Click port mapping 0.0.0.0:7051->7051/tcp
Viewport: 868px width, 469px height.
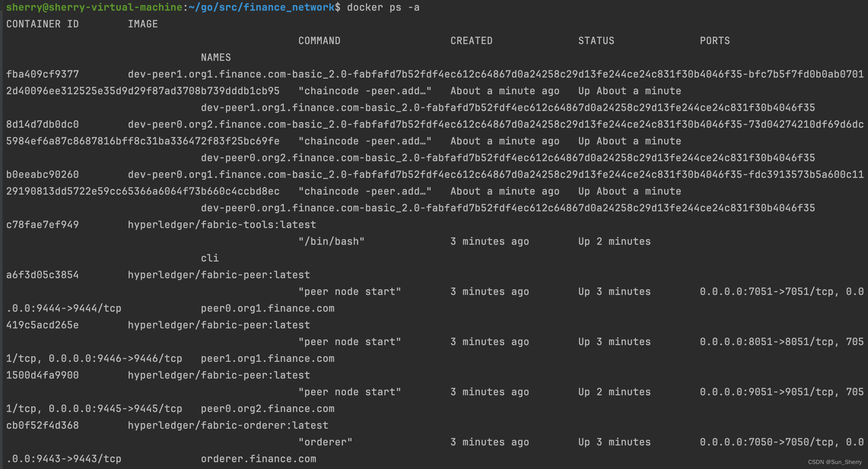767,292
